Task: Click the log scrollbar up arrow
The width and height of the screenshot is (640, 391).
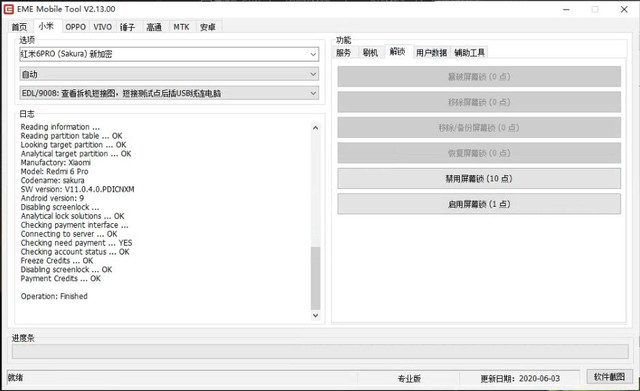Action: click(x=315, y=128)
